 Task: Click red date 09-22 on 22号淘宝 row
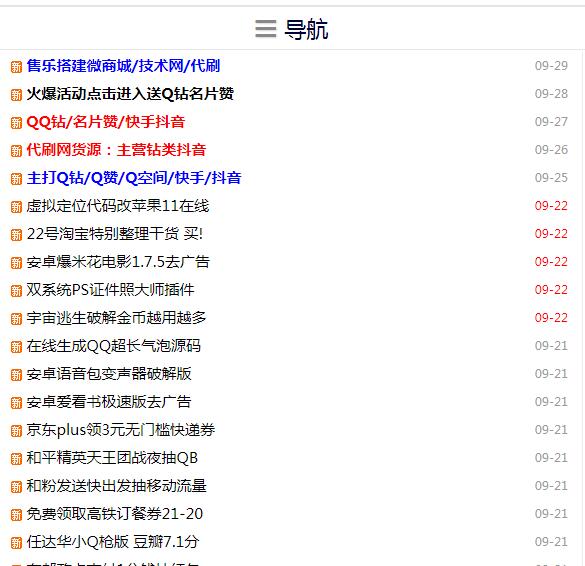[x=551, y=234]
